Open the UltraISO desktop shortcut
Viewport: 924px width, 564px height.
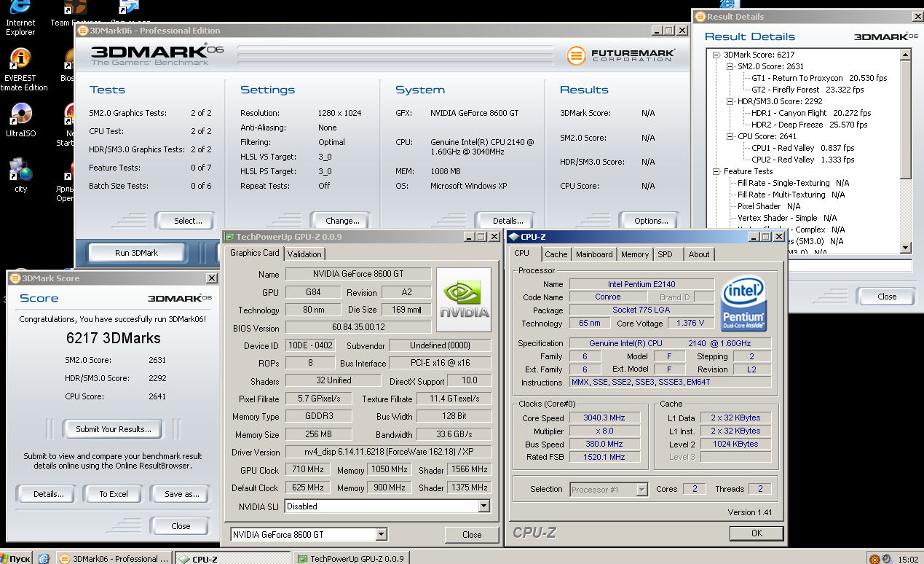tap(20, 120)
